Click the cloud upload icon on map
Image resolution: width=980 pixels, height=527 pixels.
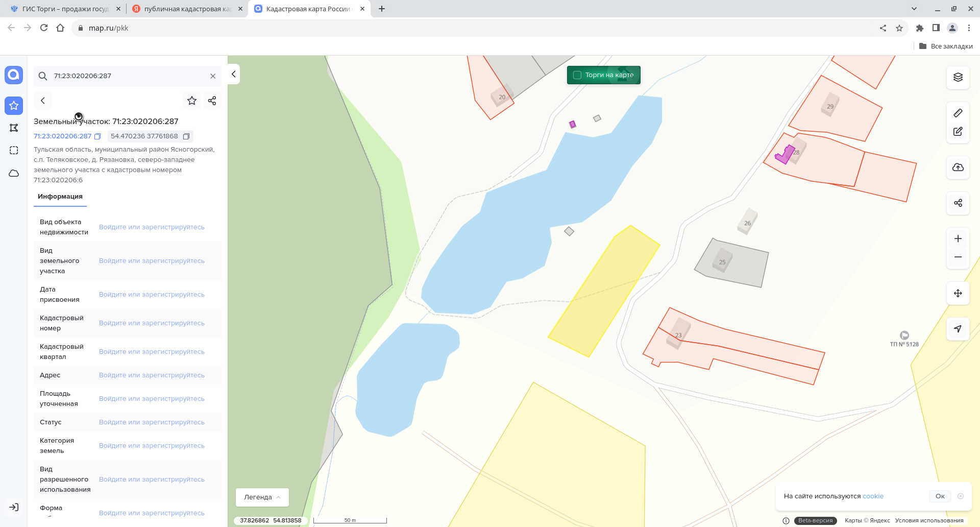(958, 167)
